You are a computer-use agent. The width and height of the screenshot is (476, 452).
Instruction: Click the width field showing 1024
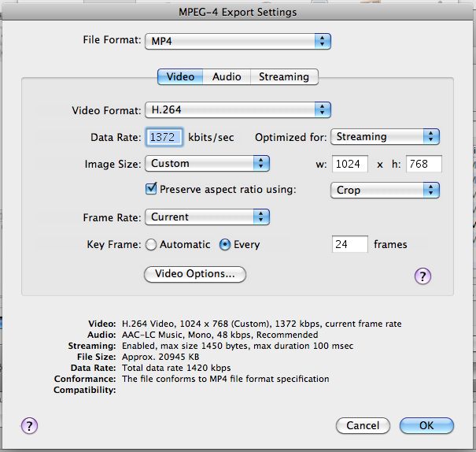[x=350, y=164]
